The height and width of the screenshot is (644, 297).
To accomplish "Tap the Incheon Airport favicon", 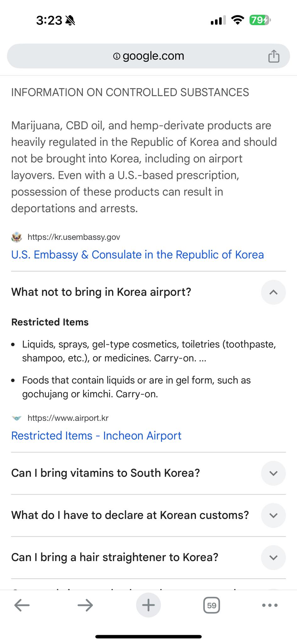I will point(17,418).
